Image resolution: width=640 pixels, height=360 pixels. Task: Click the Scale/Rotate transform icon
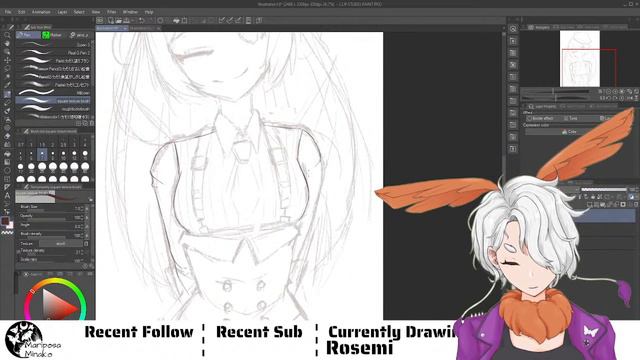coord(184,20)
